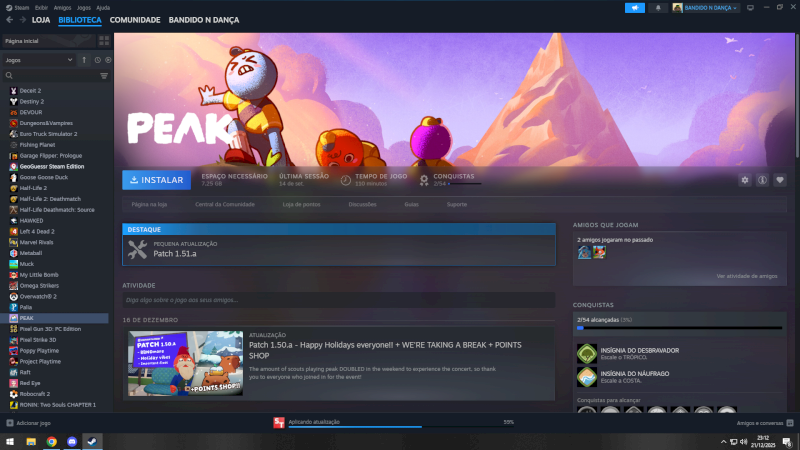Open Ver atividade de amigos link
Screen dimensions: 800x450
(746, 276)
